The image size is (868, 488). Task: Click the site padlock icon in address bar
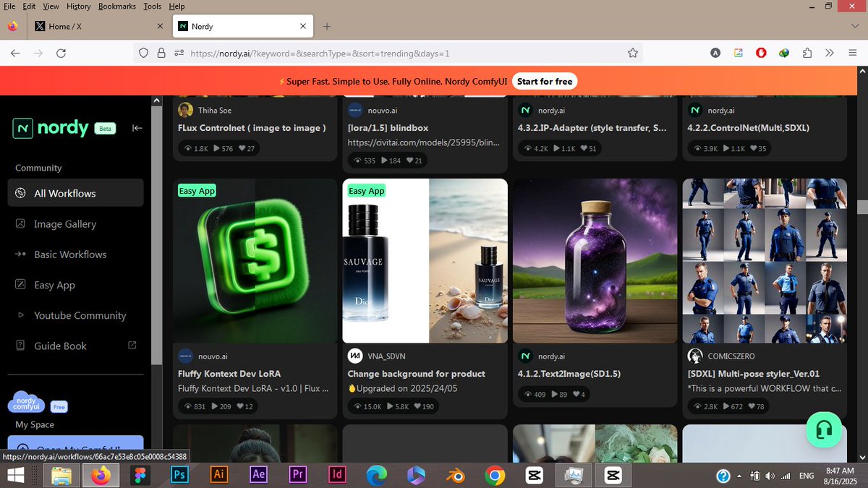[161, 53]
